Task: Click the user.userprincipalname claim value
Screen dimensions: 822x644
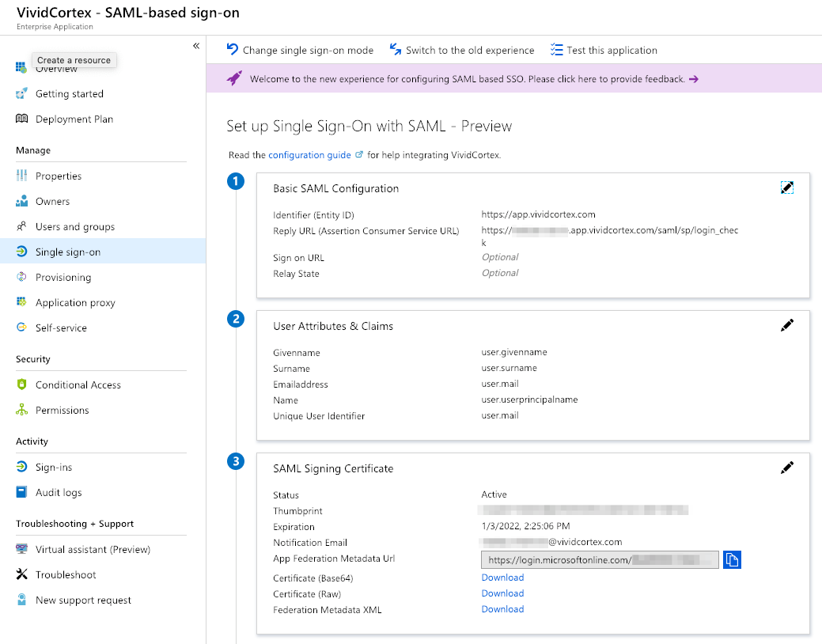Action: (x=529, y=400)
